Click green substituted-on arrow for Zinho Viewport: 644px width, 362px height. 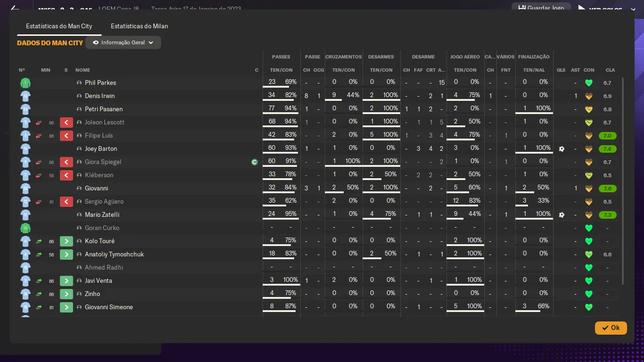pos(66,294)
